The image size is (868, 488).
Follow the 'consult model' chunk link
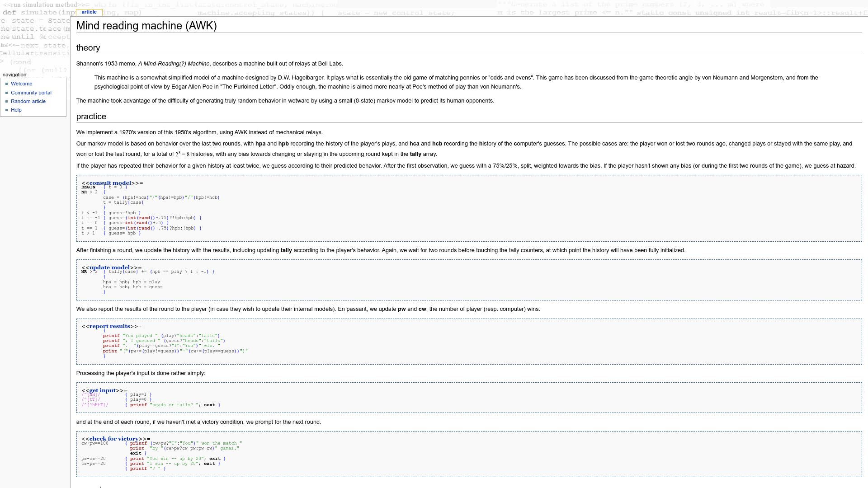coord(110,183)
